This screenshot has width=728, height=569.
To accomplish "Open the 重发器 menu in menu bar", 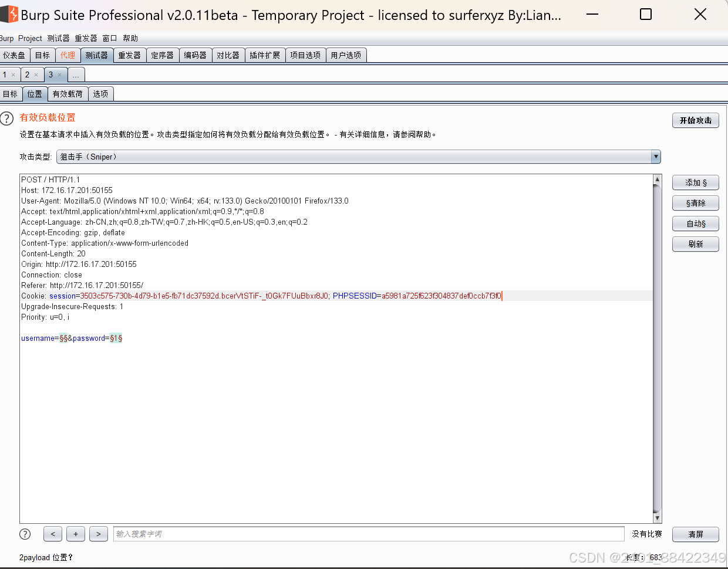I will (x=86, y=38).
